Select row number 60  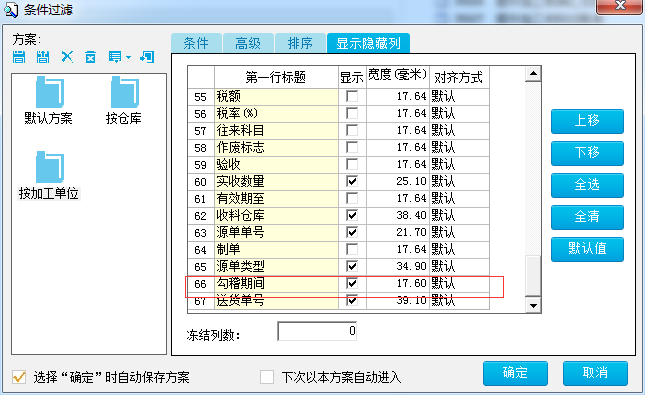point(201,182)
